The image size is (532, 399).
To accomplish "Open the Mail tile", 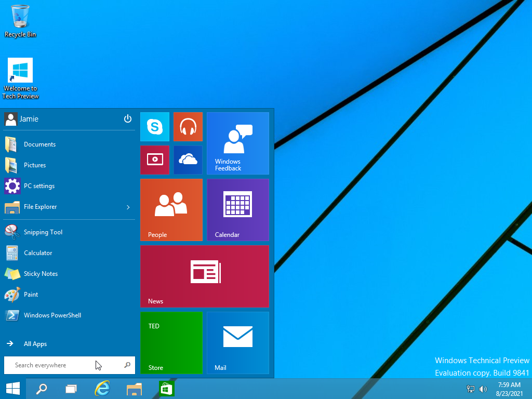I will tap(238, 343).
